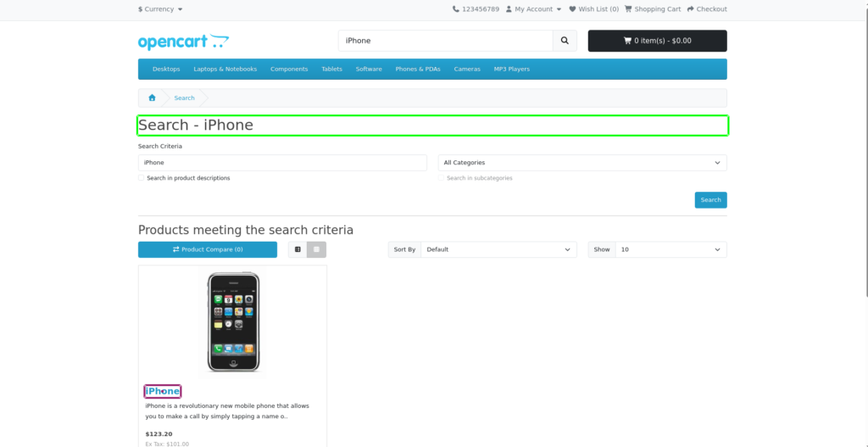
Task: Open the Sort By Default dropdown
Action: (x=498, y=250)
